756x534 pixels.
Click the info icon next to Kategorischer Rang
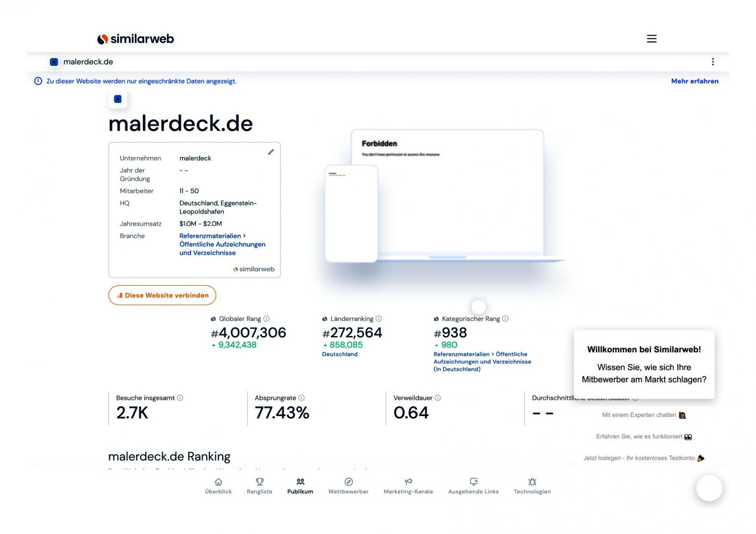(505, 319)
